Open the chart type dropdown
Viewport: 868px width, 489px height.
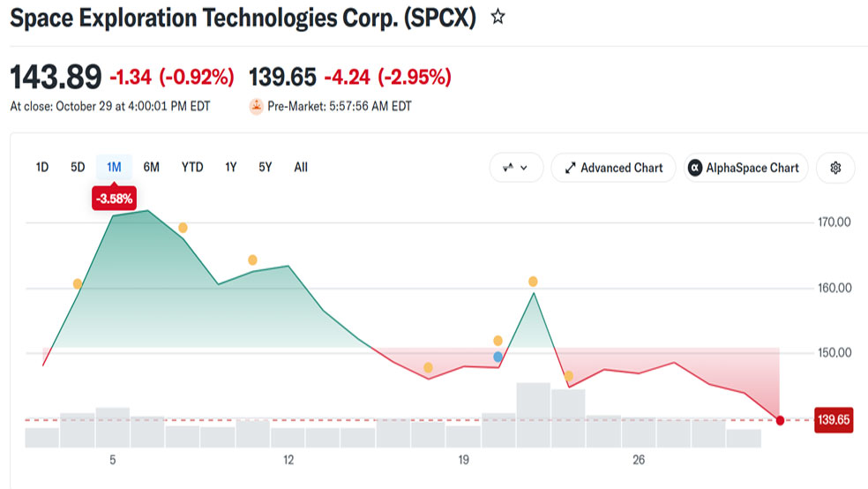coord(516,168)
